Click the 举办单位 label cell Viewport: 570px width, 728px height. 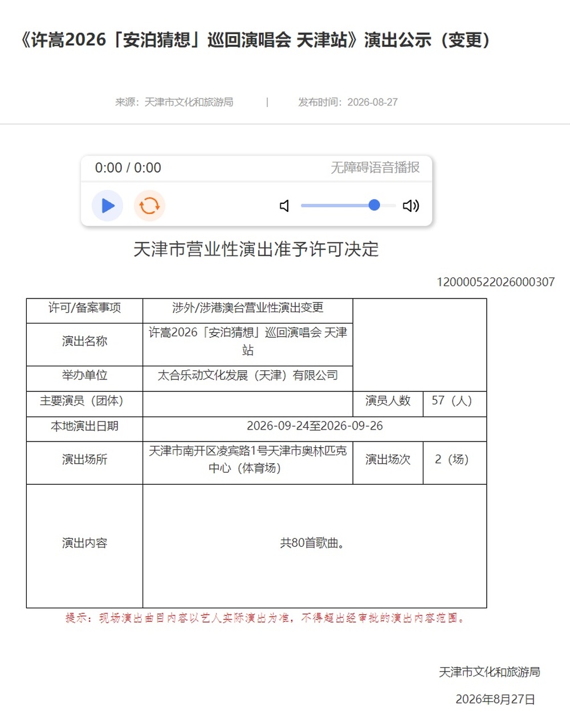point(84,379)
